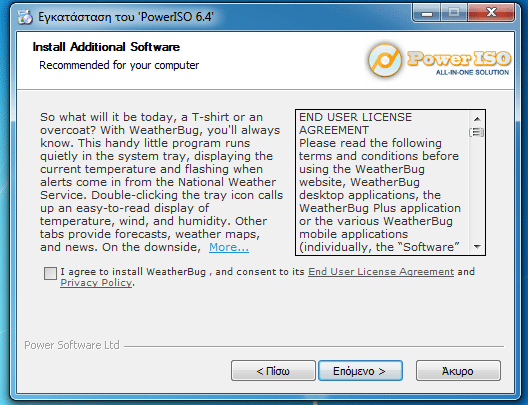Click the license box scroll down arrow

477,247
